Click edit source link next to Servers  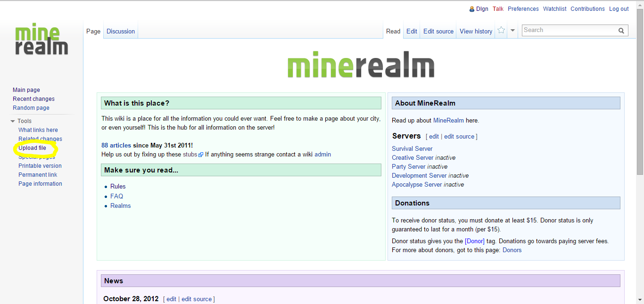tap(459, 137)
